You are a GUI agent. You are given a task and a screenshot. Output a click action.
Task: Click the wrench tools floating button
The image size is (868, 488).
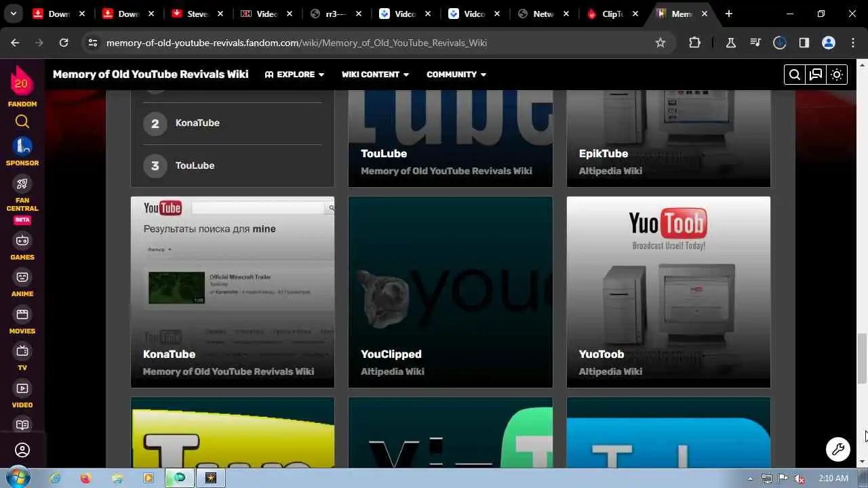pyautogui.click(x=838, y=449)
